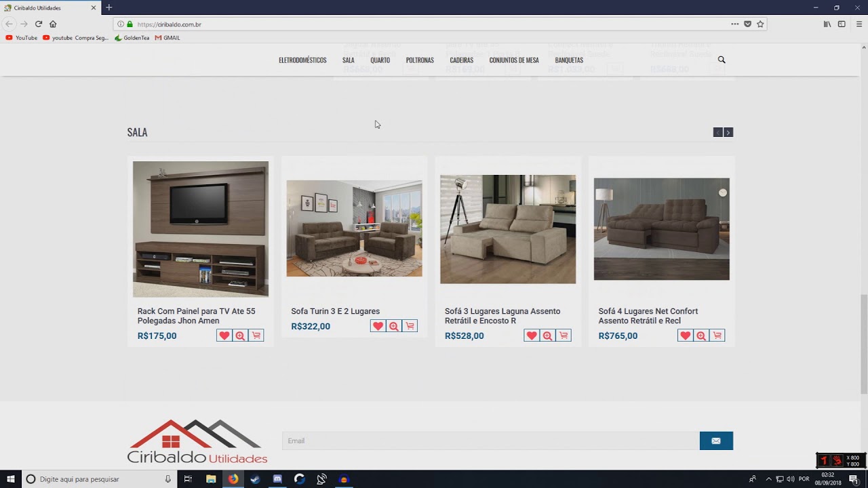Zoom icon for Sofá 3 Lugares Laguna
Image resolution: width=868 pixels, height=488 pixels.
click(547, 335)
